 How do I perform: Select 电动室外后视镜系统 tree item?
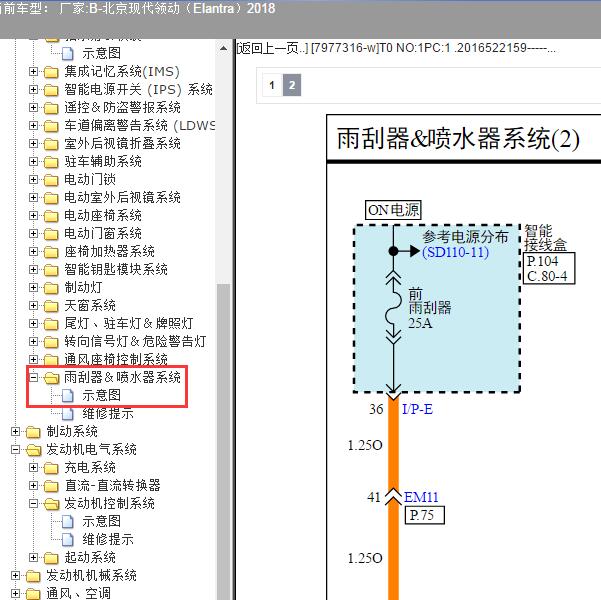(122, 197)
